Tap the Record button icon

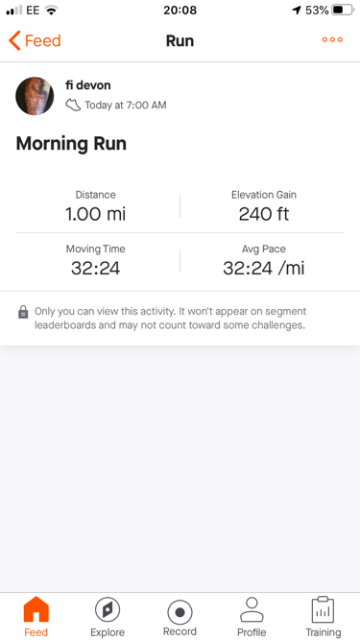tap(180, 613)
